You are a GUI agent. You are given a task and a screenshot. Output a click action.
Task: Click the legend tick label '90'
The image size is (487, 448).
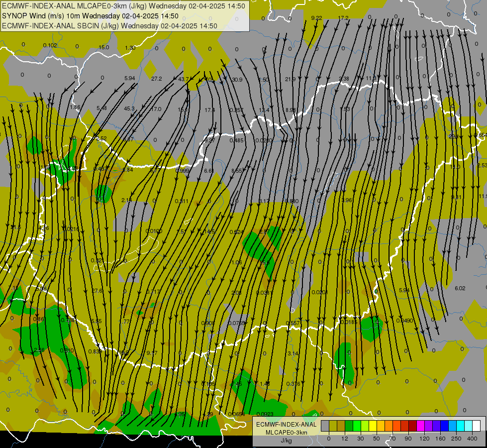[408, 439]
